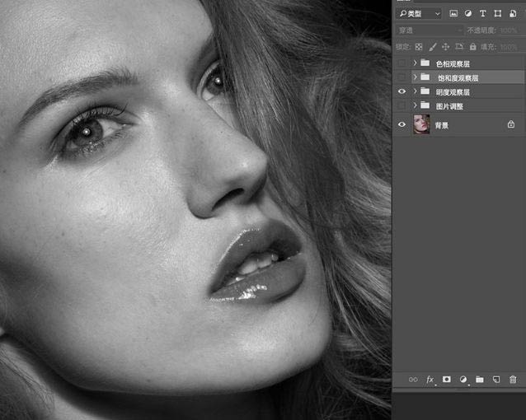Create a new layer group
Image resolution: width=526 pixels, height=420 pixels.
[480, 380]
